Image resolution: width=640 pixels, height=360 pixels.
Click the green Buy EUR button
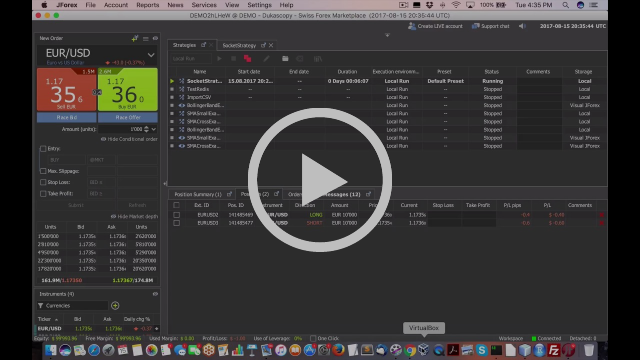point(128,89)
